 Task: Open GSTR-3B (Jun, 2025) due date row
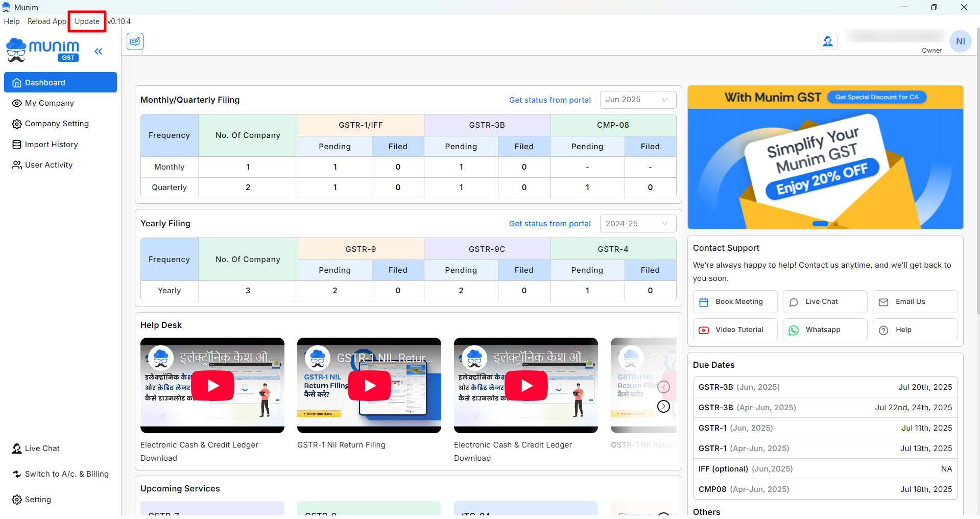825,387
